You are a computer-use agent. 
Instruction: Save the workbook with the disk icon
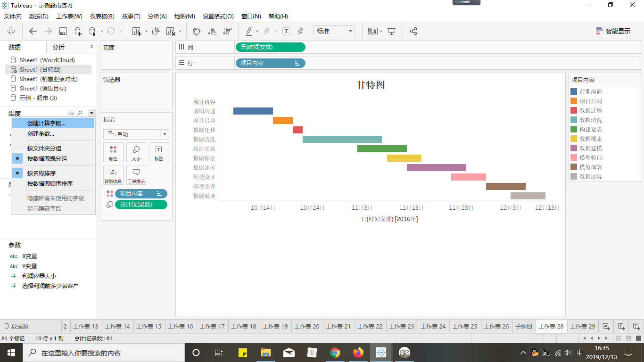(63, 31)
